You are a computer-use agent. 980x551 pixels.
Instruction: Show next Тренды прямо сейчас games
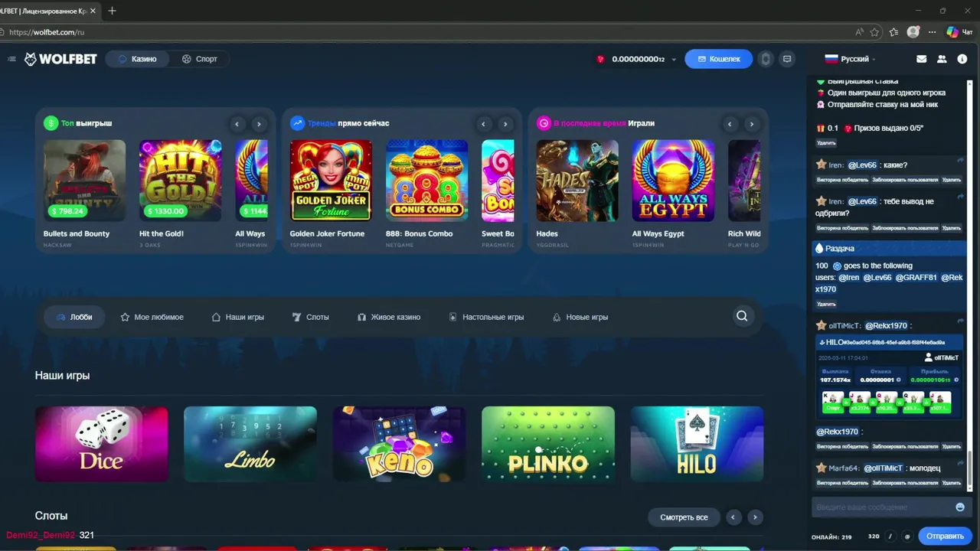tap(505, 124)
